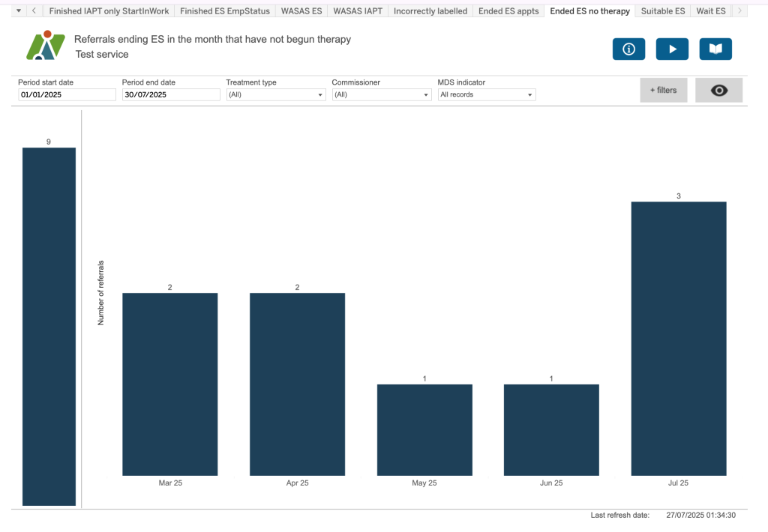
Task: Expand the MDS indicator dropdown
Action: [x=486, y=95]
